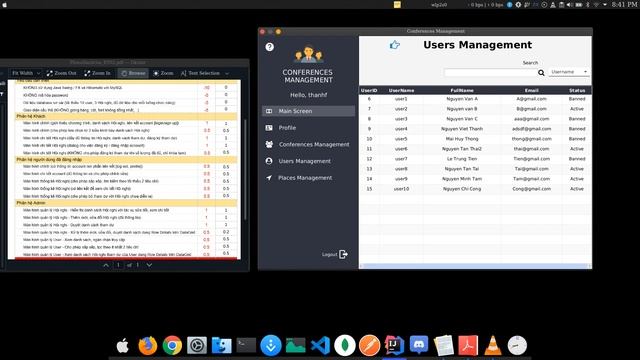Sort table by Email column header
Viewport: 640px width, 360px height.
(531, 90)
